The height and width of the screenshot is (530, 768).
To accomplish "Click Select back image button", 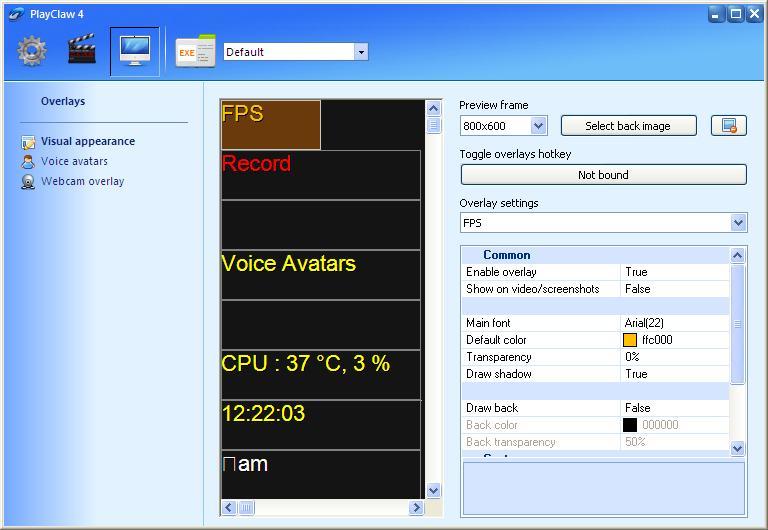I will (x=628, y=126).
